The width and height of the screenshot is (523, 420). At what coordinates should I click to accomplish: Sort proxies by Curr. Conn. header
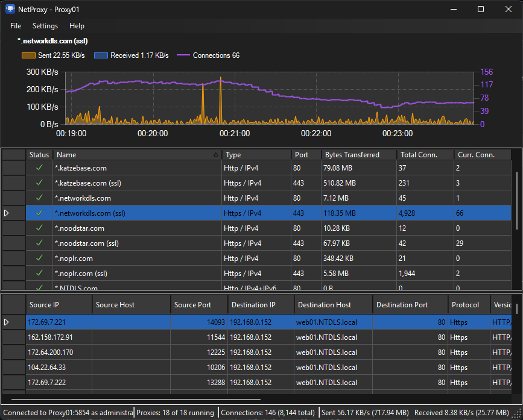(x=483, y=154)
